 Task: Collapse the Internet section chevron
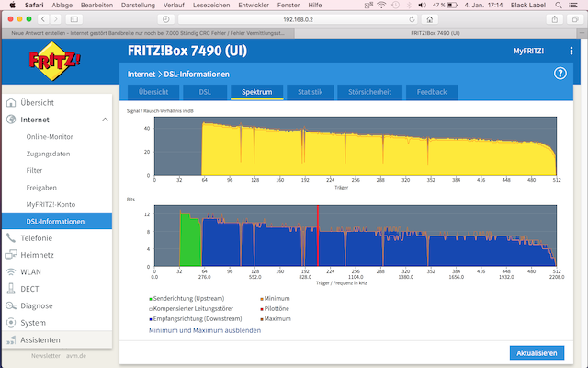104,120
